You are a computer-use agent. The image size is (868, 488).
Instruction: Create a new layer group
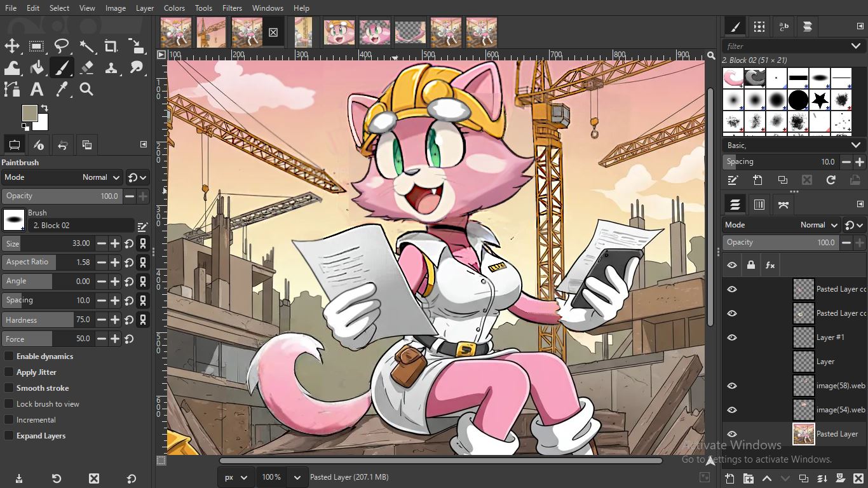coord(748,478)
